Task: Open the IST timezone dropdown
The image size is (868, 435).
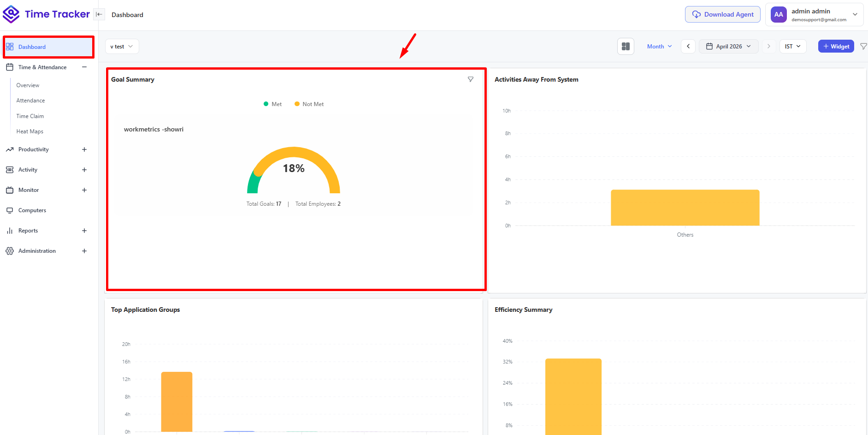Action: tap(793, 47)
